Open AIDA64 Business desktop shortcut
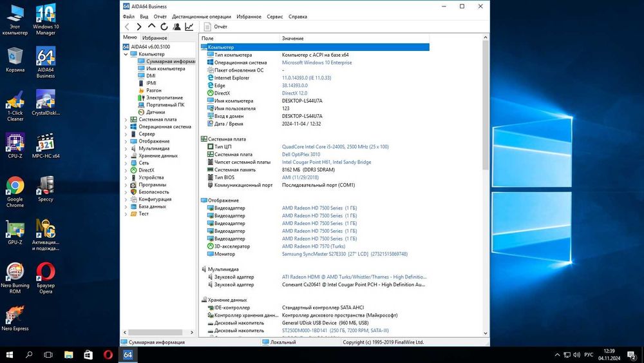 coord(46,62)
